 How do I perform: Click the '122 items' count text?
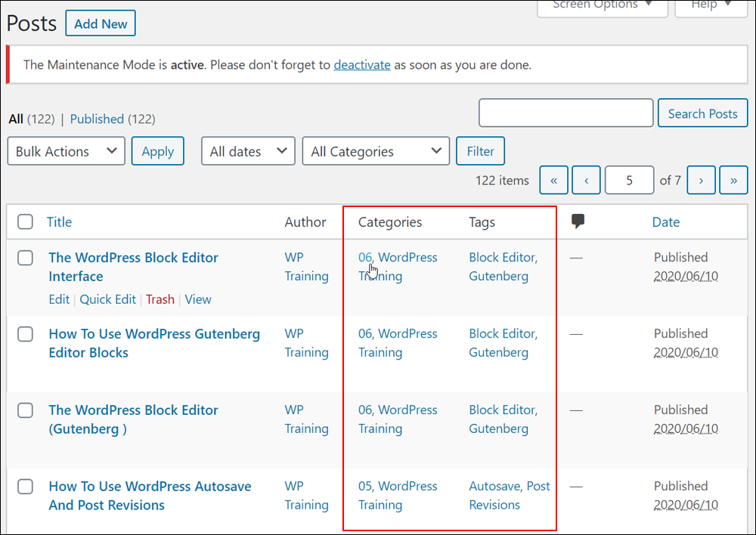click(502, 181)
